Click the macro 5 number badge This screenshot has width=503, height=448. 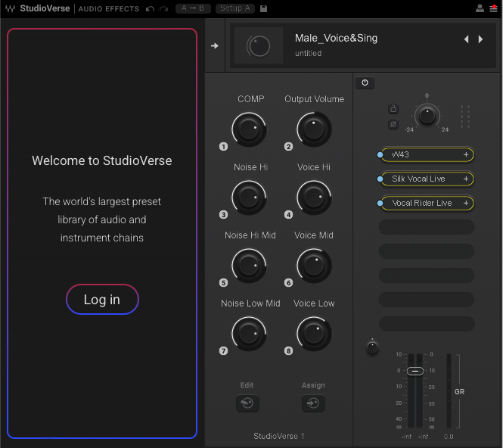224,283
